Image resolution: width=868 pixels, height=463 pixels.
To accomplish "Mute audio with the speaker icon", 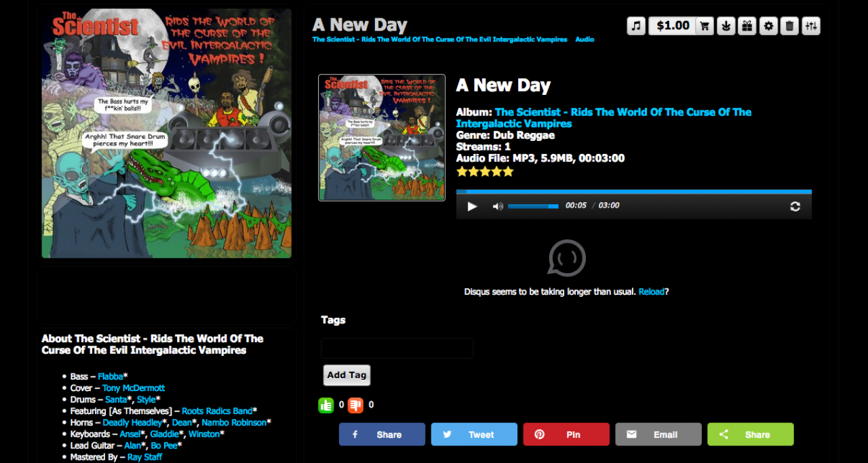I will tap(498, 206).
